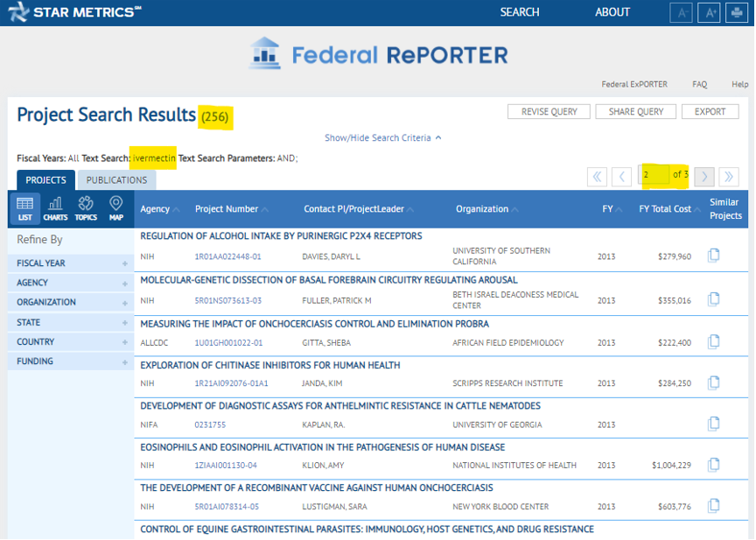Viewport: 756px width, 540px height.
Task: Open the ABOUT menu
Action: click(x=612, y=12)
